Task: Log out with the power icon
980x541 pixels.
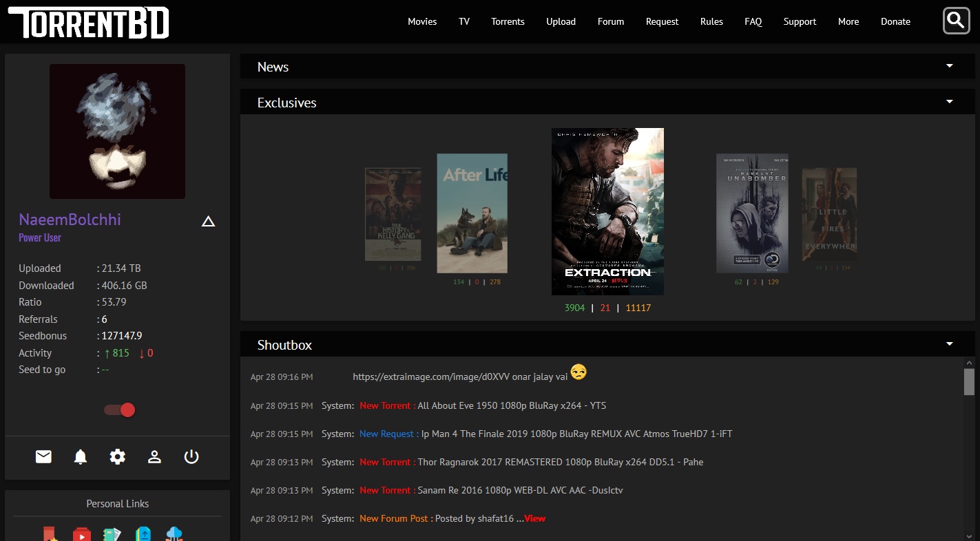Action: tap(191, 456)
